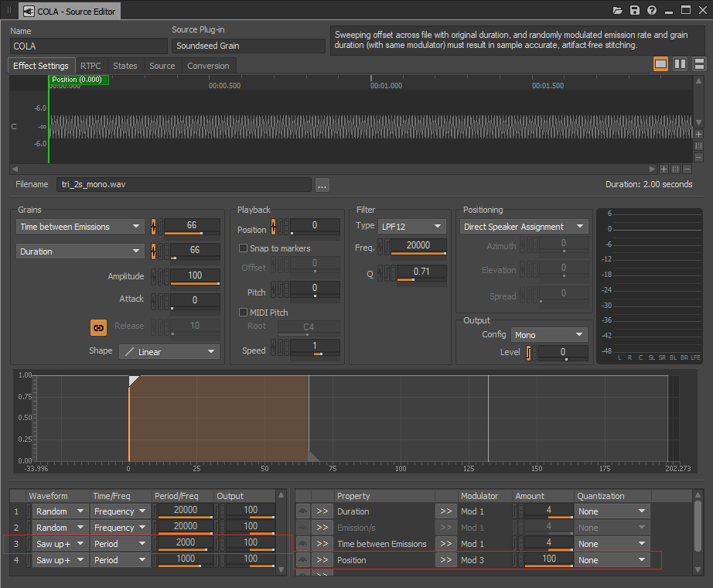Click the browse (...) button beside filename
The image size is (713, 588).
coord(322,184)
